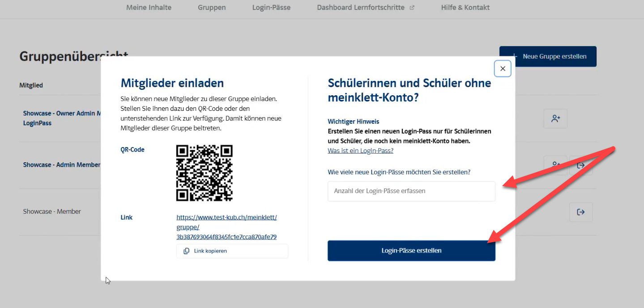
Task: Go to the Login-Pässe tab
Action: (x=271, y=8)
